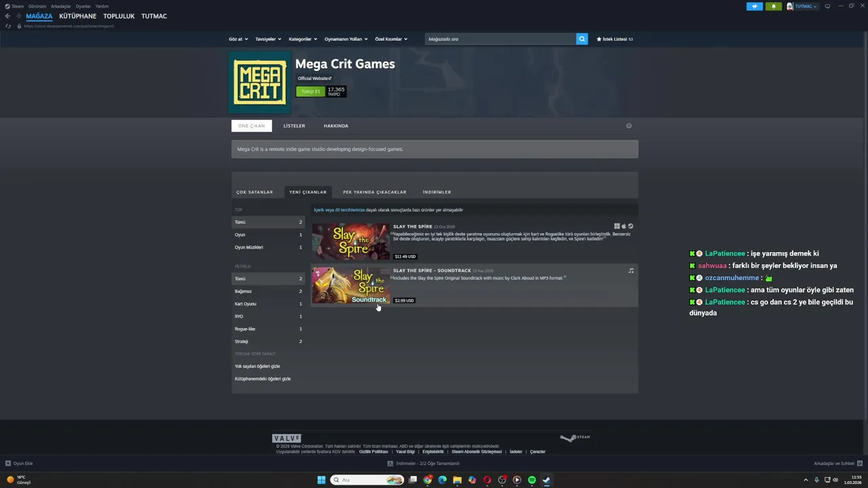This screenshot has height=488, width=868.
Task: Switch to the PEK YAKINDA ÇIKACAKLAR tab
Action: (374, 192)
